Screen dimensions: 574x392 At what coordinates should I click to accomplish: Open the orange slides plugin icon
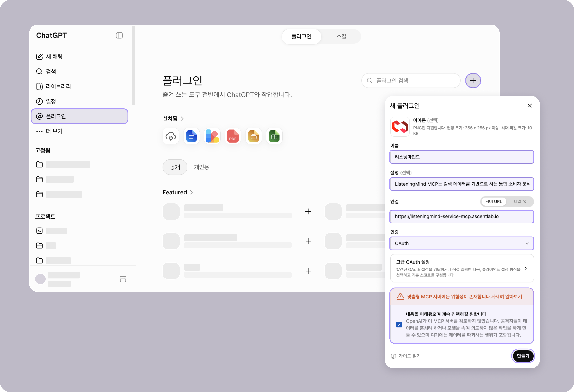pyautogui.click(x=253, y=136)
